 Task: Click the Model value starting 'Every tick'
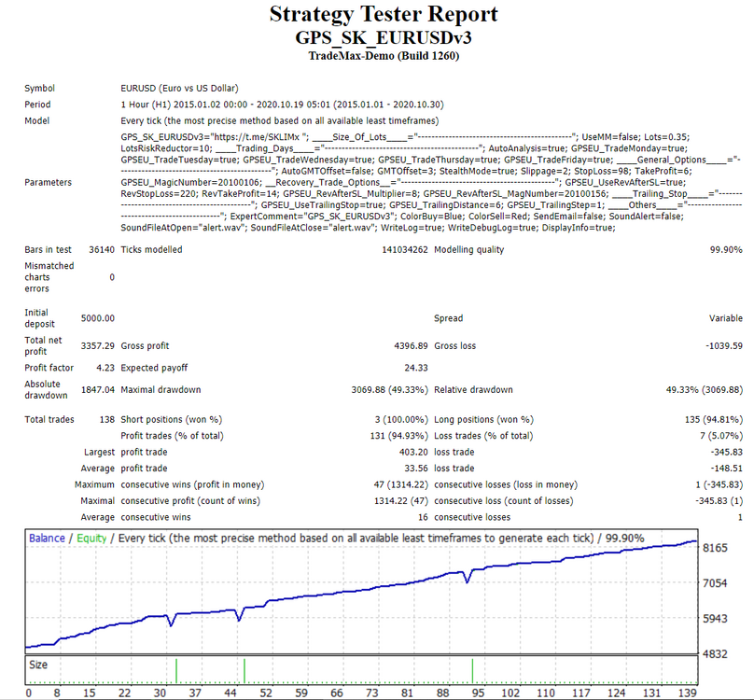(279, 120)
